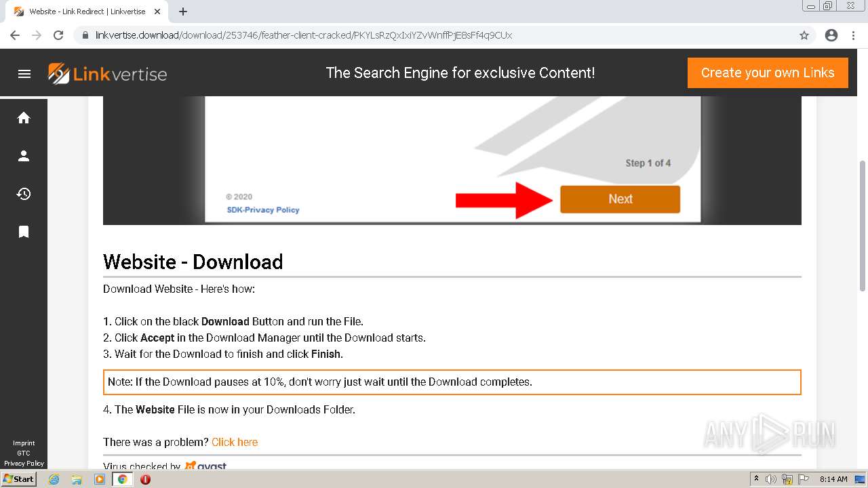Click the avast logo near Virus checked by
The width and height of the screenshot is (868, 488).
[205, 466]
